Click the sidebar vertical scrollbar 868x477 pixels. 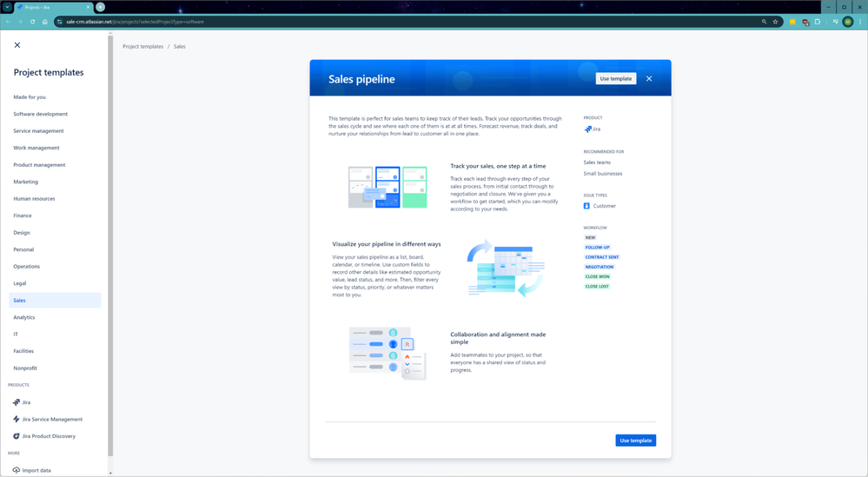tap(110, 246)
